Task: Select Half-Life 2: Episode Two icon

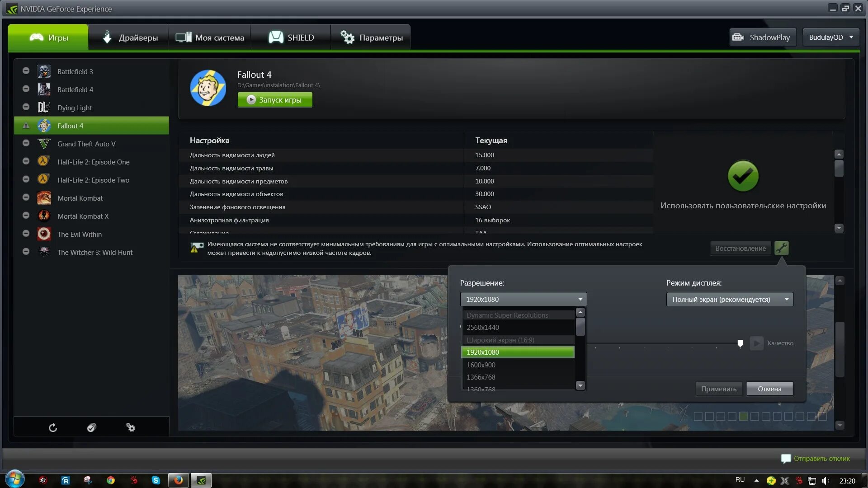Action: [44, 179]
